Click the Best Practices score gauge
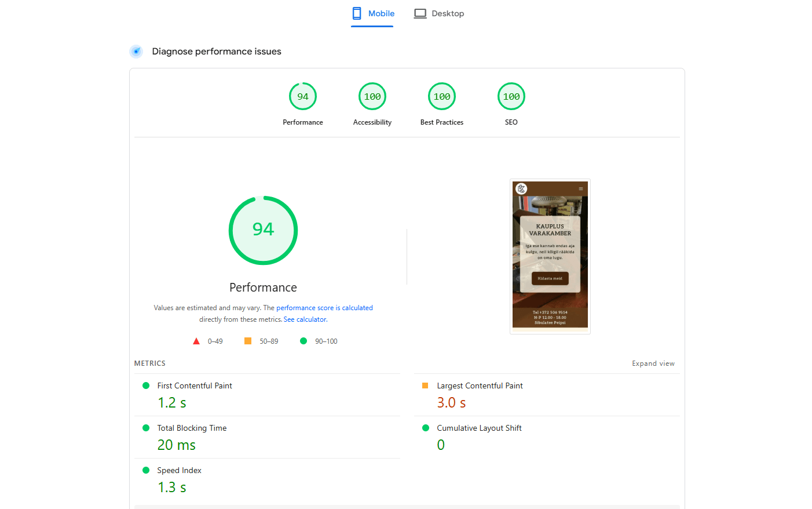This screenshot has height=509, width=812. 441,97
